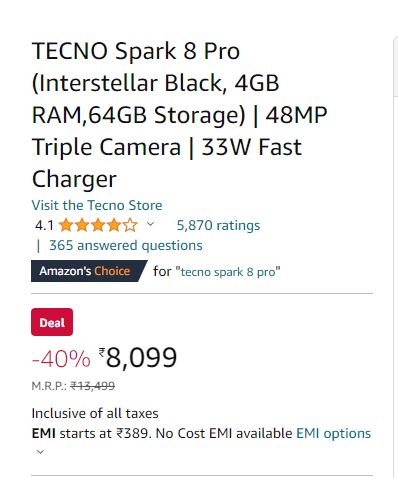Open the 5,870 ratings link
This screenshot has width=398, height=478.
[x=218, y=226]
